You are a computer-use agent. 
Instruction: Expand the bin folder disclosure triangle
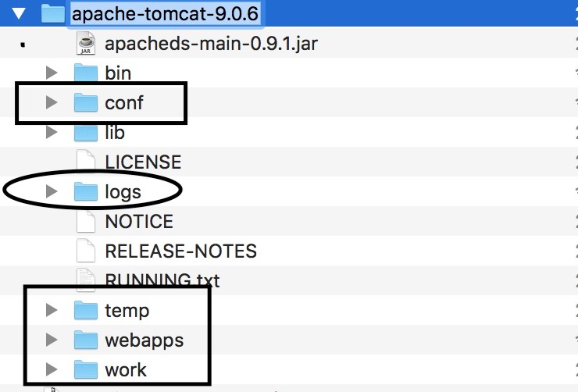coord(52,73)
